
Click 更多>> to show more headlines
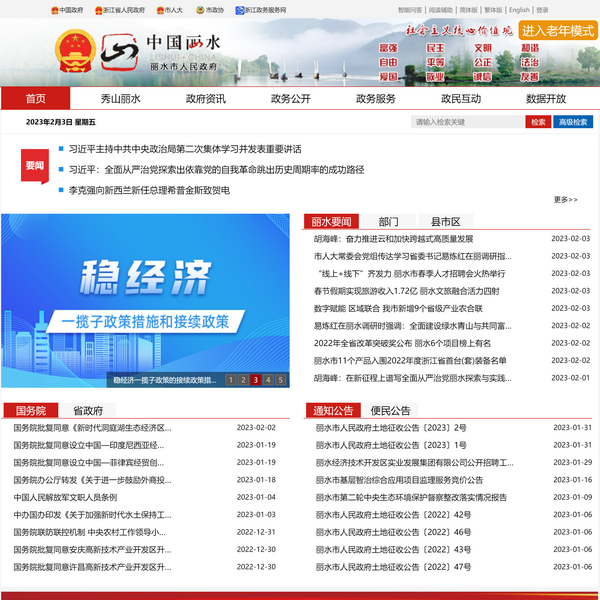coord(565,199)
